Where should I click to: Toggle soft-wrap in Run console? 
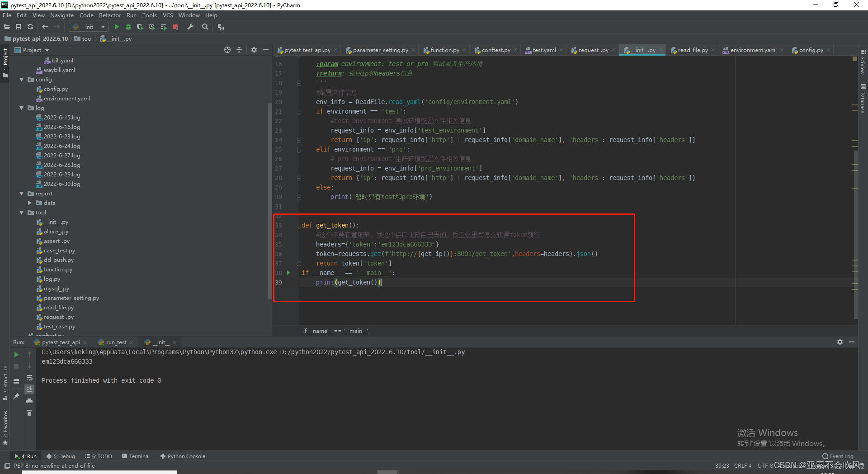[x=29, y=378]
